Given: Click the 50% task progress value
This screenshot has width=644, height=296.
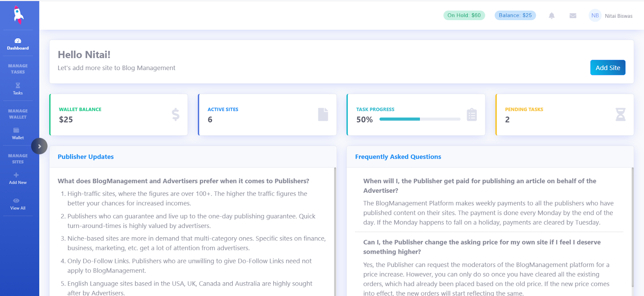Looking at the screenshot, I should click(365, 120).
